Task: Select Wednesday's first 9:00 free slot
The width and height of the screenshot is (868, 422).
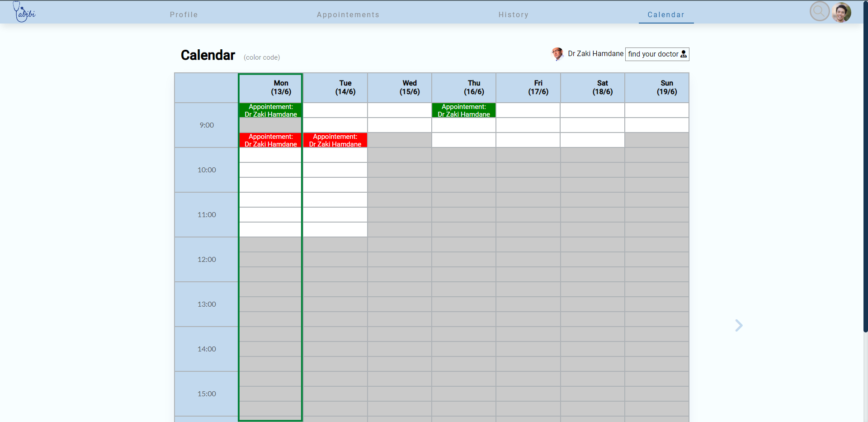Action: pyautogui.click(x=399, y=110)
